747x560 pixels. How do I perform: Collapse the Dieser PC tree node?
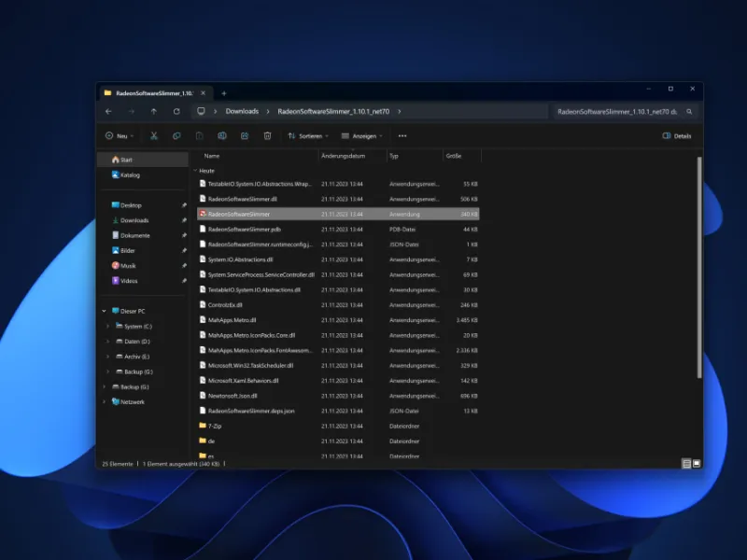(x=104, y=311)
